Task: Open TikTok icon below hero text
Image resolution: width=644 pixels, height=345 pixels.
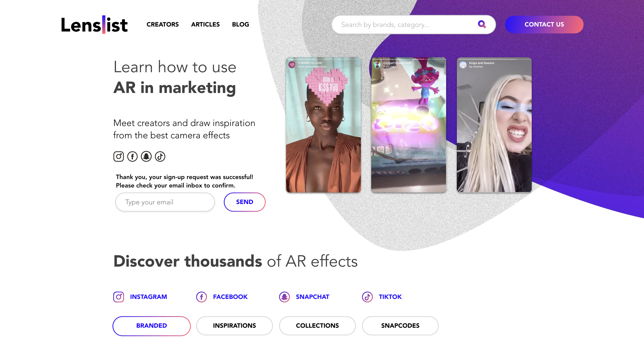Action: (x=160, y=157)
